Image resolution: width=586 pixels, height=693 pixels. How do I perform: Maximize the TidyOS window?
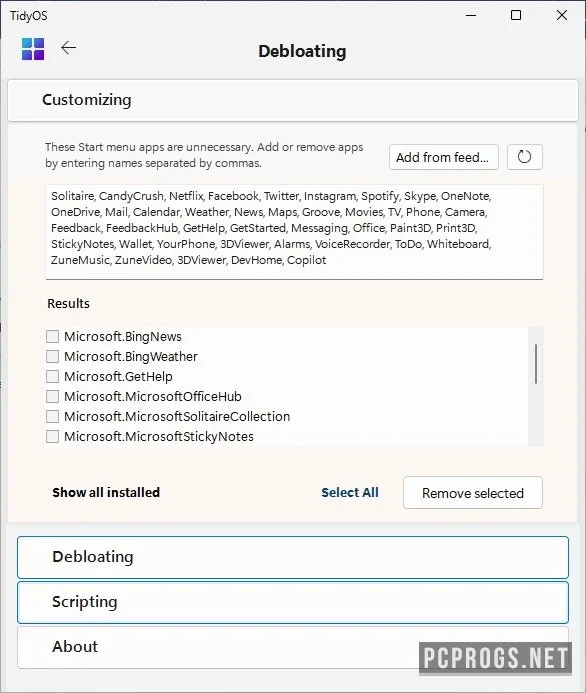coord(516,15)
